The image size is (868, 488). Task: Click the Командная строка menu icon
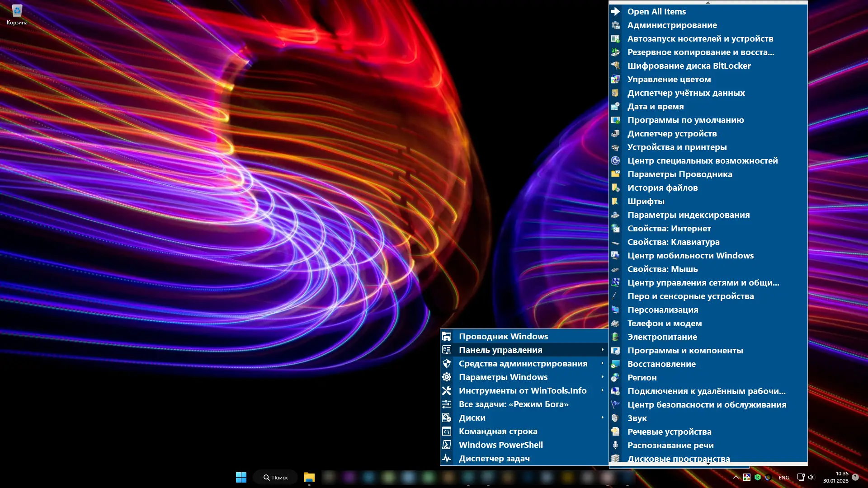click(447, 432)
